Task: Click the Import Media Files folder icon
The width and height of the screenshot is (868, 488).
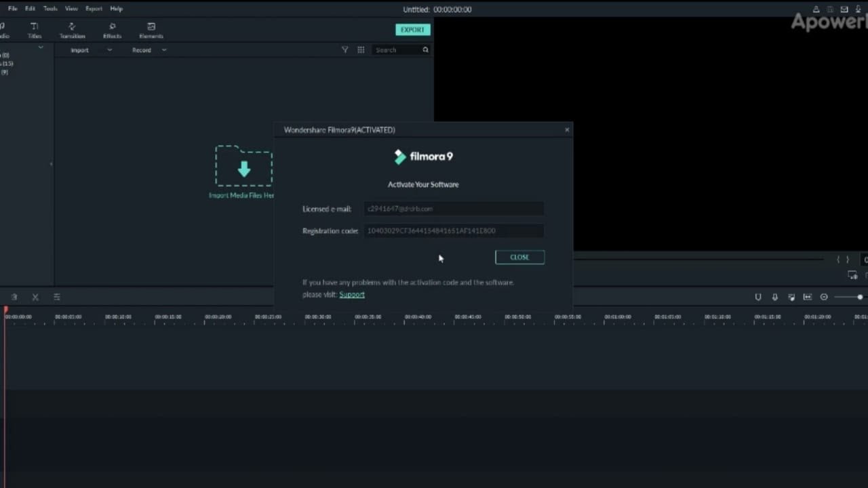Action: coord(244,166)
